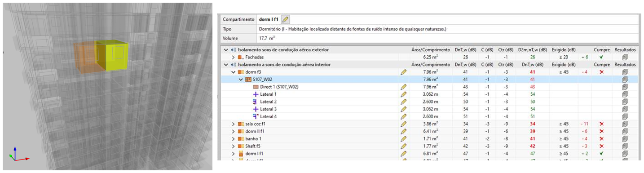Open results report for Lateral 4 row
Screen dimensions: 644x173
[x=625, y=116]
